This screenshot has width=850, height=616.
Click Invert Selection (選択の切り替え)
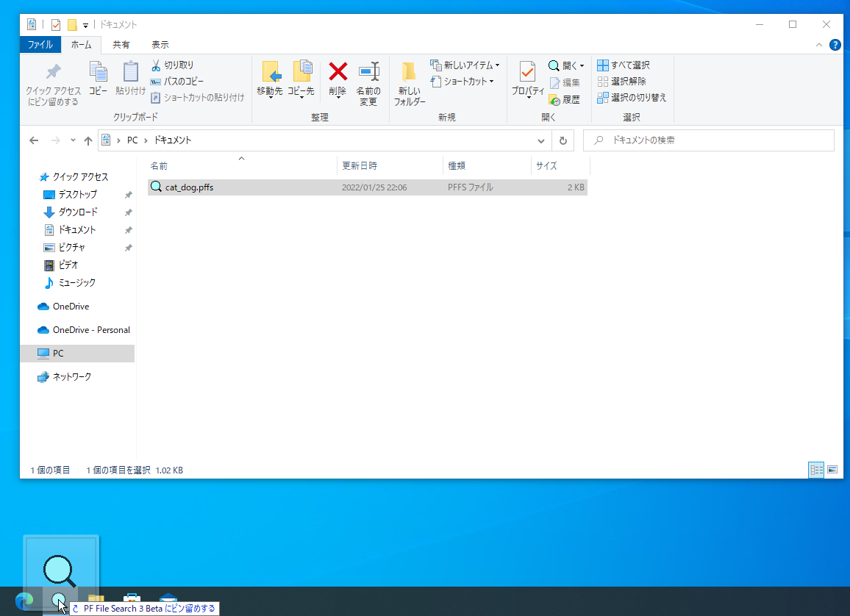click(632, 98)
